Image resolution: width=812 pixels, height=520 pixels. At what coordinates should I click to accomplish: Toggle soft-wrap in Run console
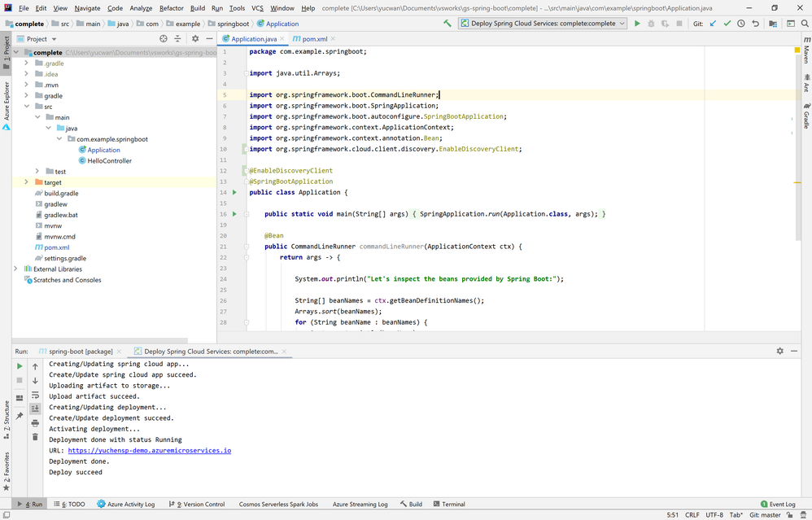coord(35,395)
